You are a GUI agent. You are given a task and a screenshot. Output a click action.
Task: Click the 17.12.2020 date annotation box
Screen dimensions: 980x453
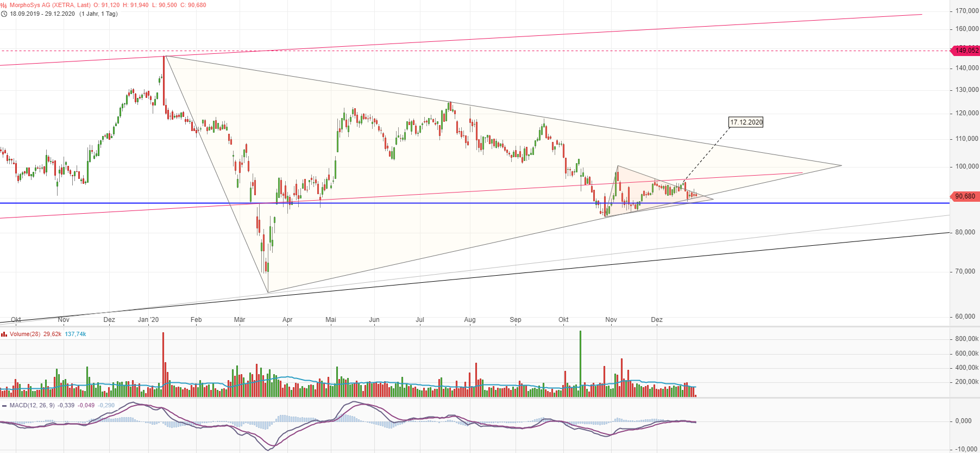pos(746,122)
